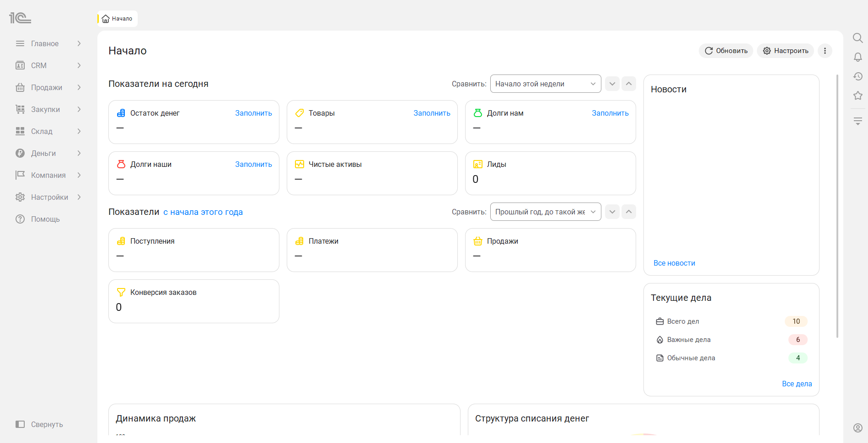Click the 1C logo

tap(20, 18)
